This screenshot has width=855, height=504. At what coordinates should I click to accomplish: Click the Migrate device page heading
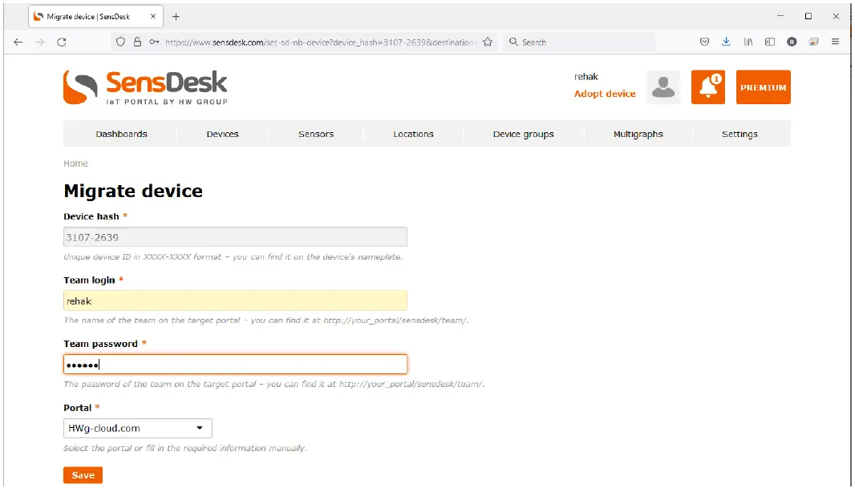133,192
